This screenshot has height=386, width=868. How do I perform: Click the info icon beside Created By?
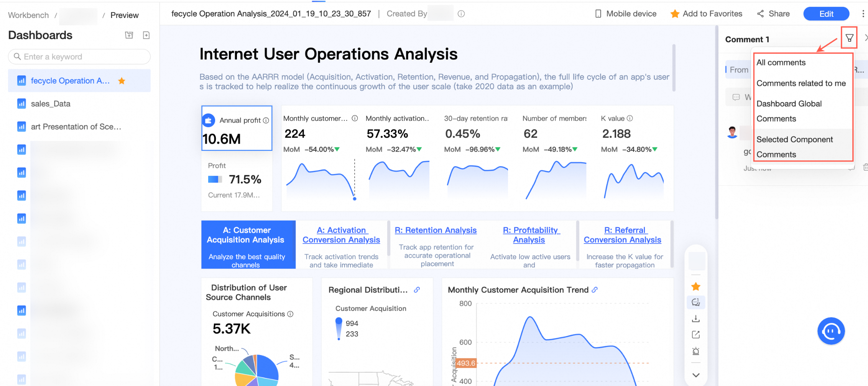(x=461, y=14)
